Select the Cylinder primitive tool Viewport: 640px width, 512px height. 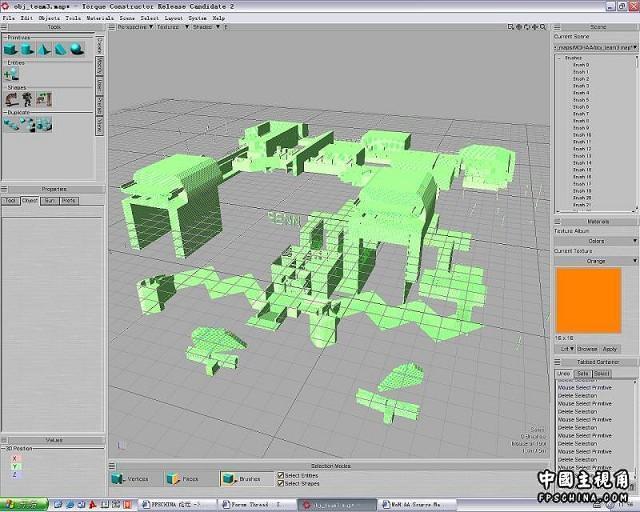pyautogui.click(x=27, y=49)
